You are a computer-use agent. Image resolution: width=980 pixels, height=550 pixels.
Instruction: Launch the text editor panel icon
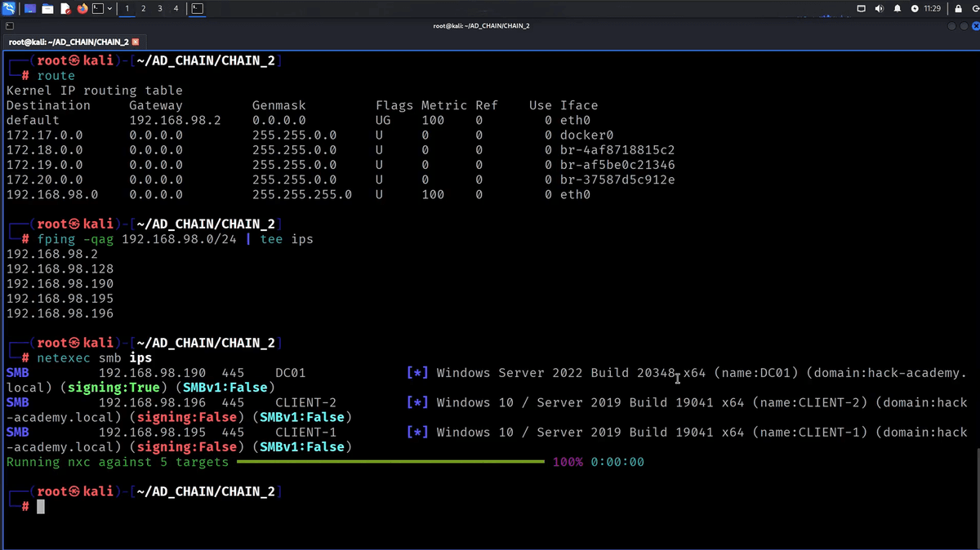click(65, 9)
